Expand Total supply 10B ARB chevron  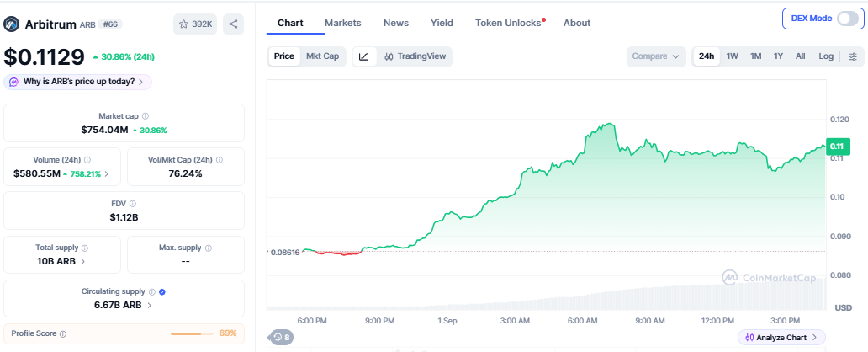tap(83, 262)
